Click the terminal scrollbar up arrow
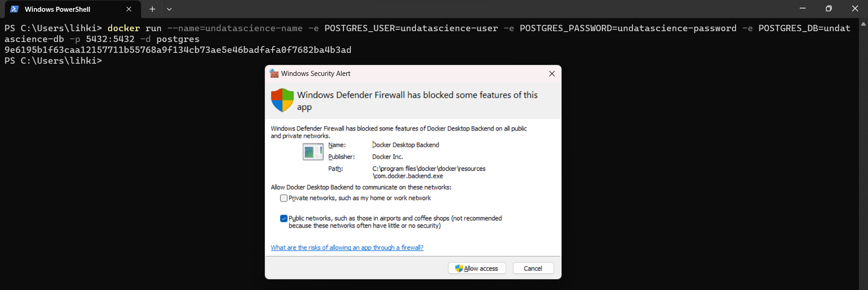The height and width of the screenshot is (290, 868). (863, 24)
